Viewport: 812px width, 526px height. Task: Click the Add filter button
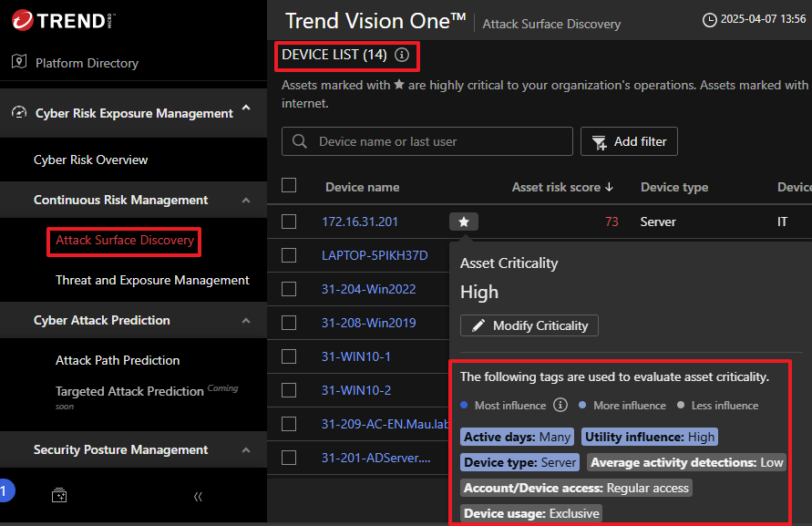629,141
